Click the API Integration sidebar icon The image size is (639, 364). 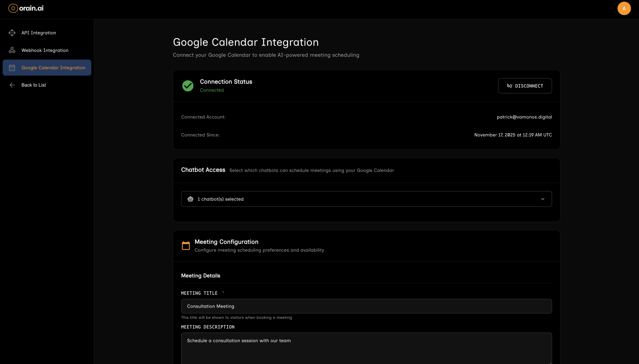coord(12,33)
